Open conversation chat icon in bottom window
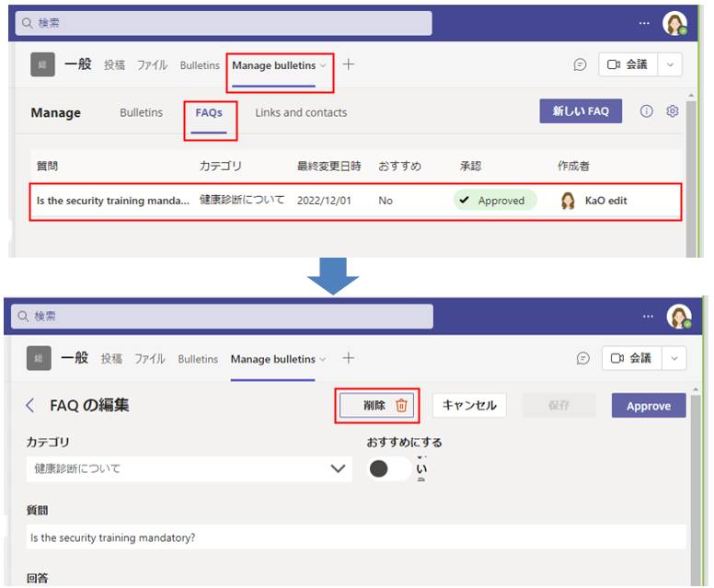 click(582, 358)
